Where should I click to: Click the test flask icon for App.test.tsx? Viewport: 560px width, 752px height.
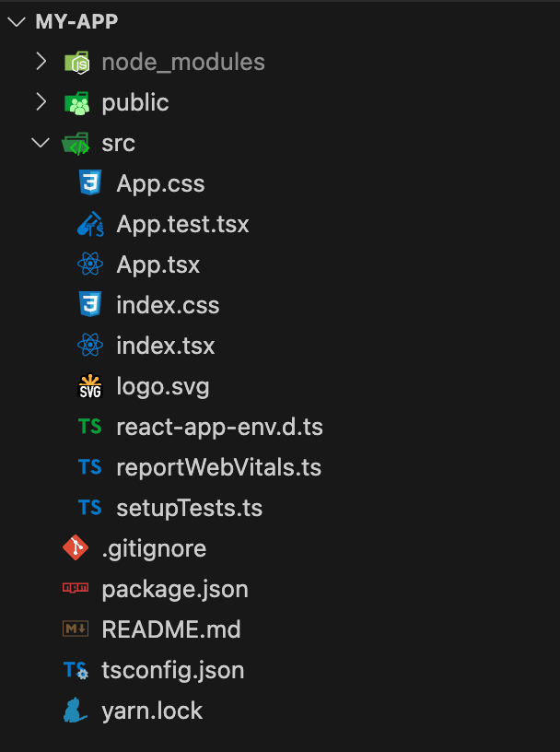89,224
